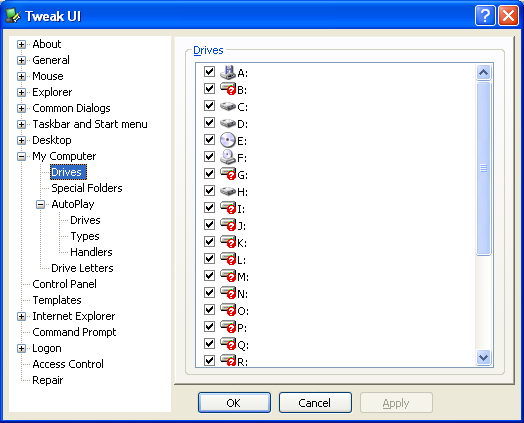This screenshot has width=524, height=423.
Task: Click the unknown drive B: icon
Action: click(x=228, y=89)
